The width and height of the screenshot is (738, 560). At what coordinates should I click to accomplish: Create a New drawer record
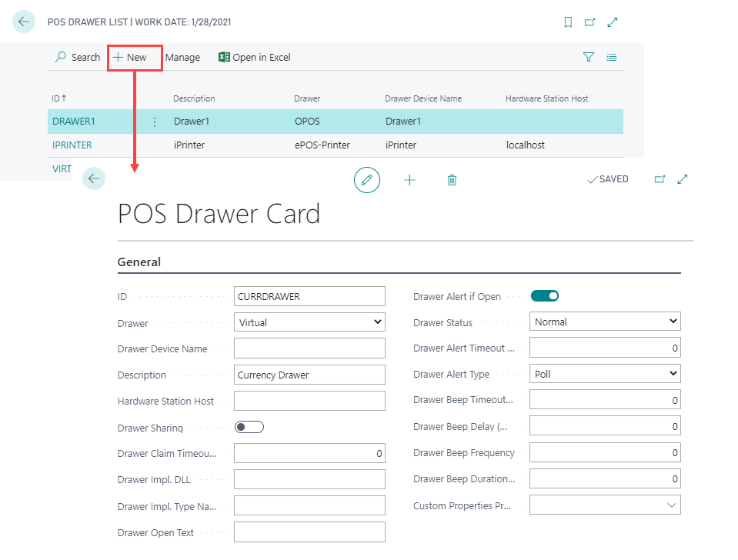[130, 58]
